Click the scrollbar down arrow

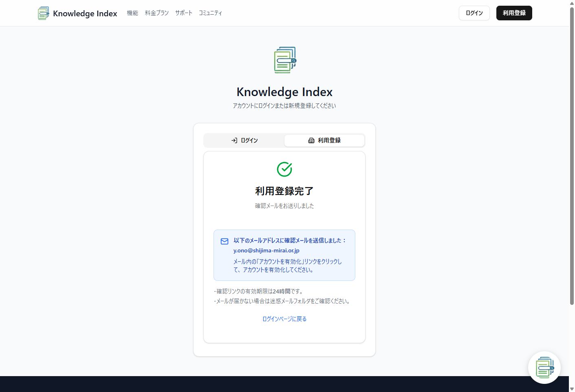point(572,389)
